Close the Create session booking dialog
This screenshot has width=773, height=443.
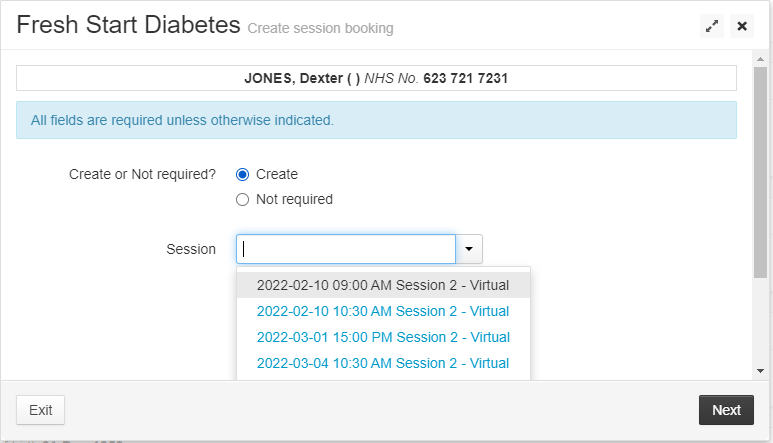(x=742, y=26)
